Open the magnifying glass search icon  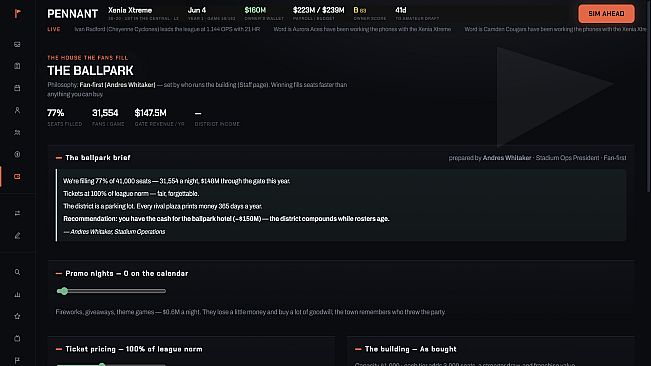coord(17,272)
